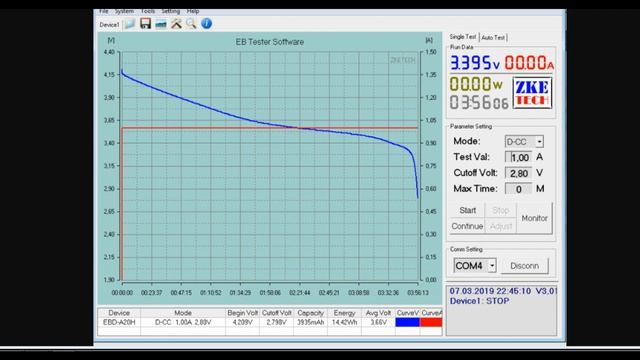This screenshot has width=640, height=360.
Task: Click the open file toolbar icon
Action: pos(130,24)
